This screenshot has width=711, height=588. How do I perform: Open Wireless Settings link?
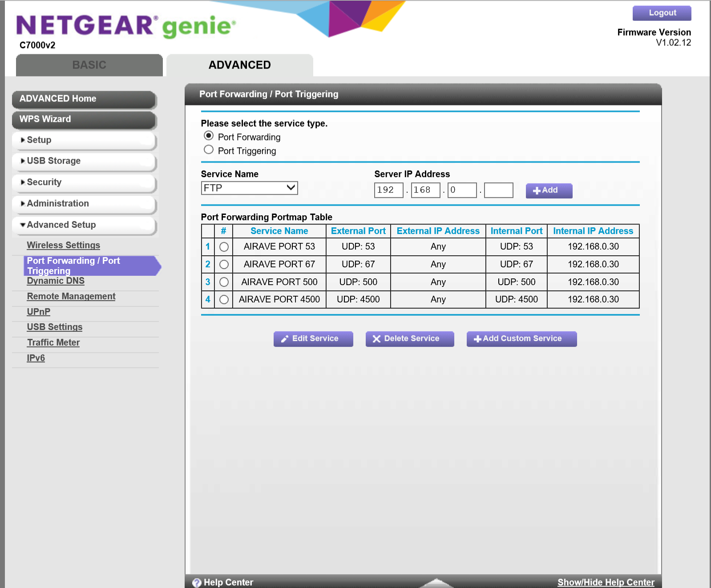coord(64,245)
